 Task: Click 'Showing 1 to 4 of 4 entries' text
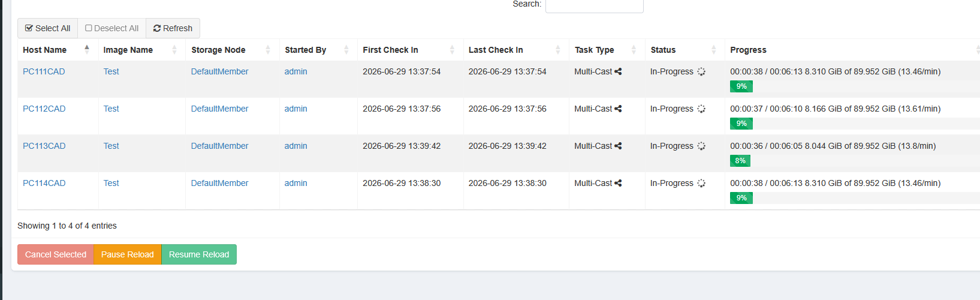(x=67, y=226)
